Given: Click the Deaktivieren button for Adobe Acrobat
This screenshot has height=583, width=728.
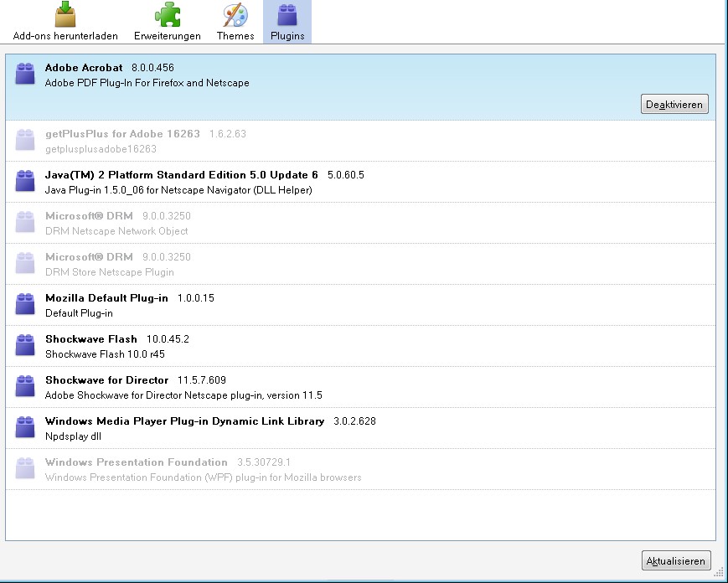Looking at the screenshot, I should point(674,104).
